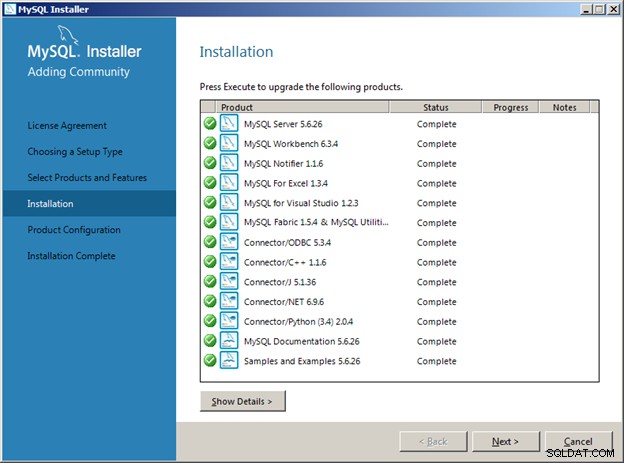
Task: Sort by the Product column header
Action: point(302,107)
